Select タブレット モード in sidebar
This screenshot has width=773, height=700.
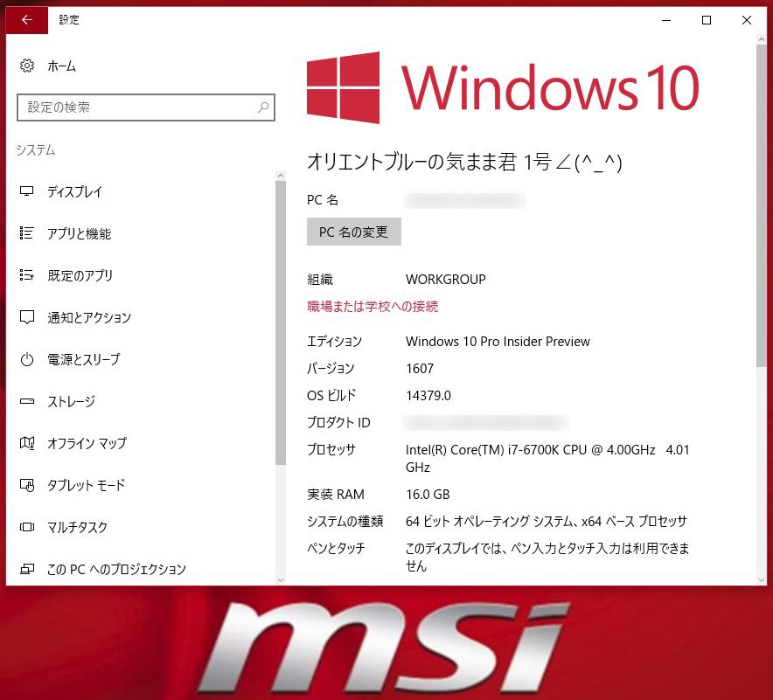(x=86, y=485)
